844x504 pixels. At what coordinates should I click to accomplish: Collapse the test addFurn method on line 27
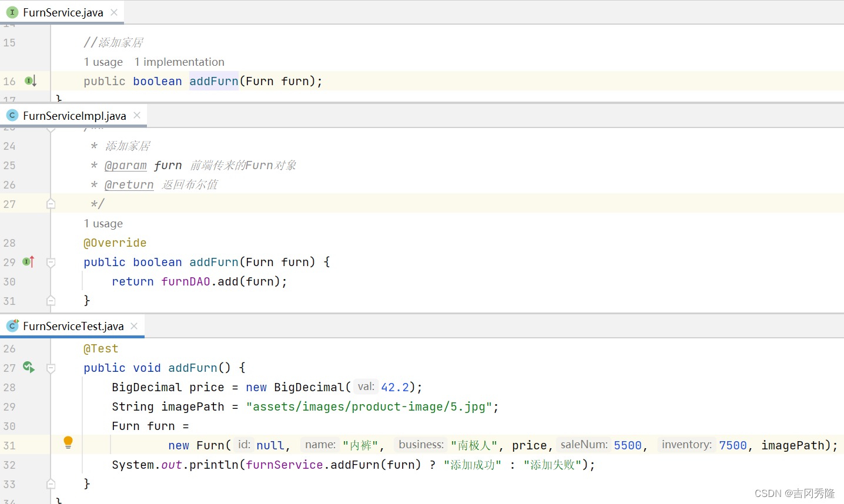pyautogui.click(x=51, y=368)
